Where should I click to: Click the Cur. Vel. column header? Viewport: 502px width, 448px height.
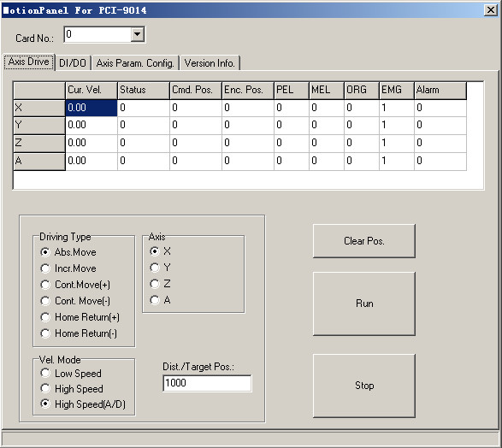point(92,91)
